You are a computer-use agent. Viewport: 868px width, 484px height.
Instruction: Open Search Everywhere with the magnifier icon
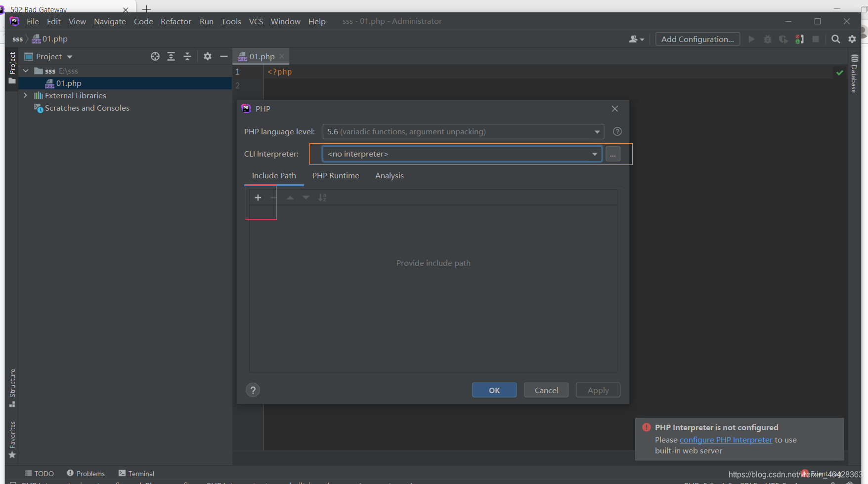pyautogui.click(x=836, y=39)
